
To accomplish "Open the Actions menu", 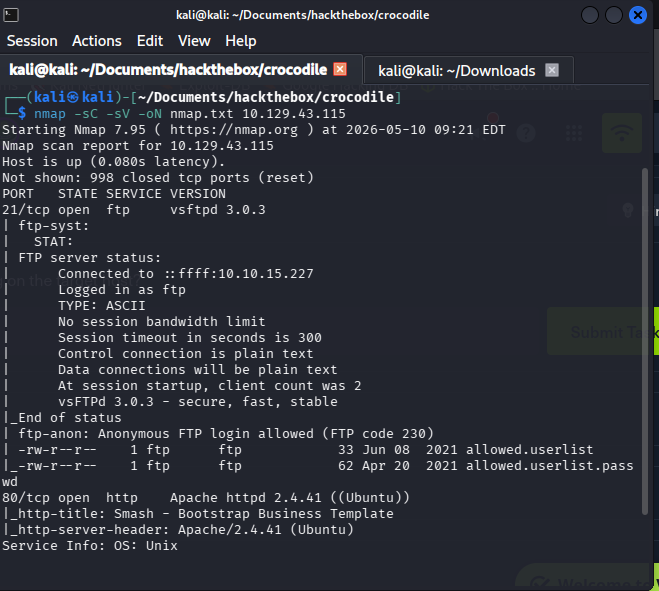I will pos(97,41).
